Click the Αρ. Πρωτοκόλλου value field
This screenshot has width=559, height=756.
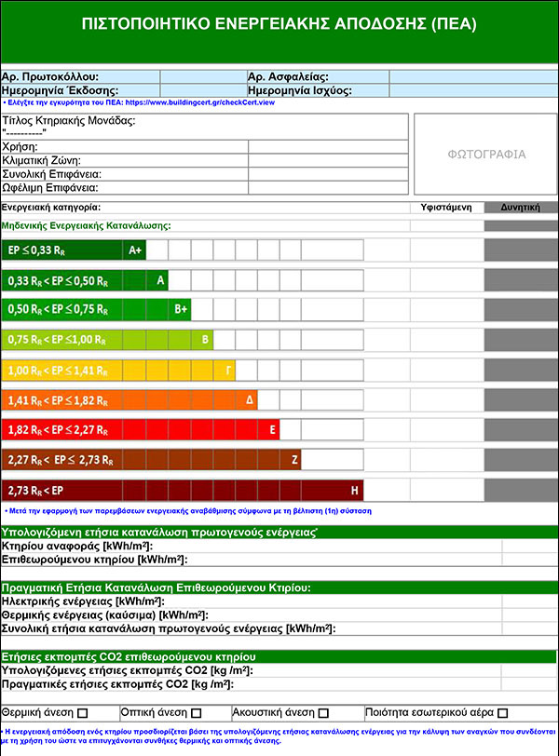(203, 76)
